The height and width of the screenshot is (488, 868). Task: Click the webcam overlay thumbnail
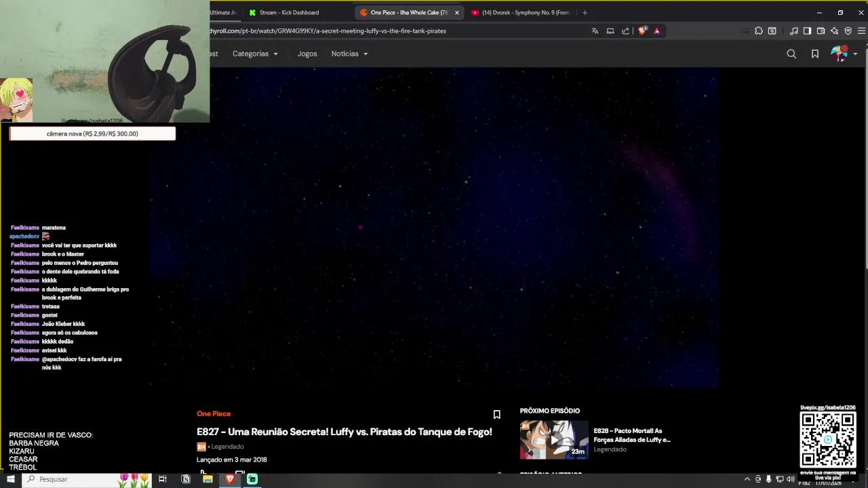(x=104, y=62)
